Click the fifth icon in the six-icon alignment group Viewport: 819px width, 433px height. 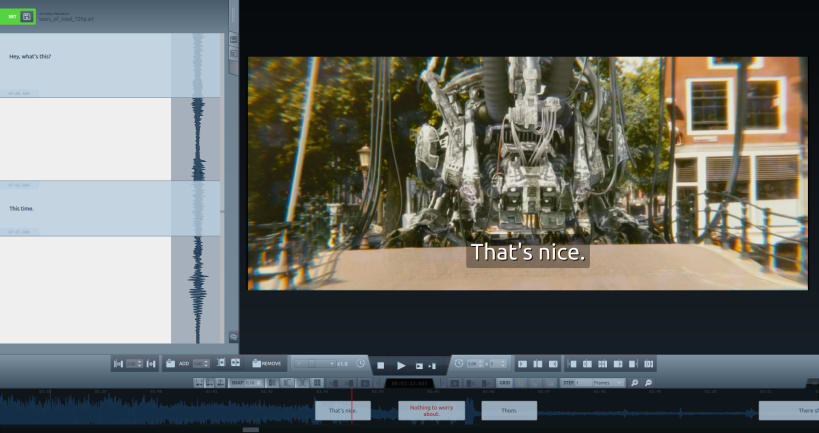pyautogui.click(x=633, y=364)
